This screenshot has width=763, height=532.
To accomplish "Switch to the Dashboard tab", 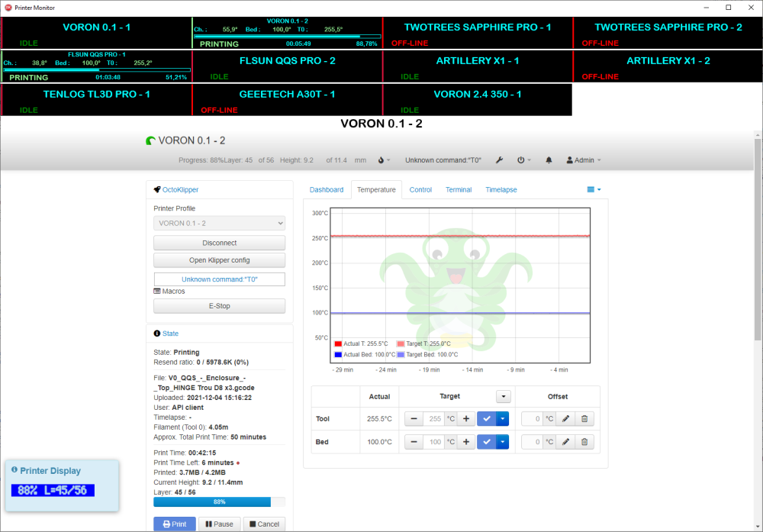I will (x=327, y=190).
